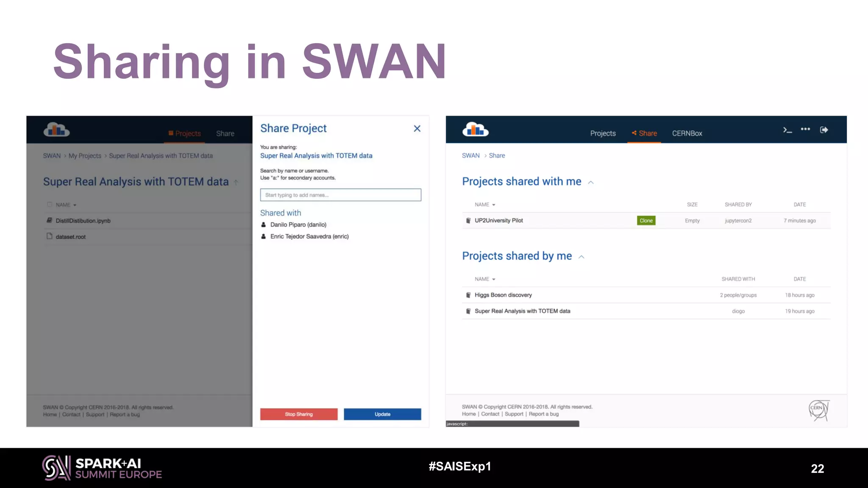
Task: Click My Projects breadcrumb link
Action: 85,156
